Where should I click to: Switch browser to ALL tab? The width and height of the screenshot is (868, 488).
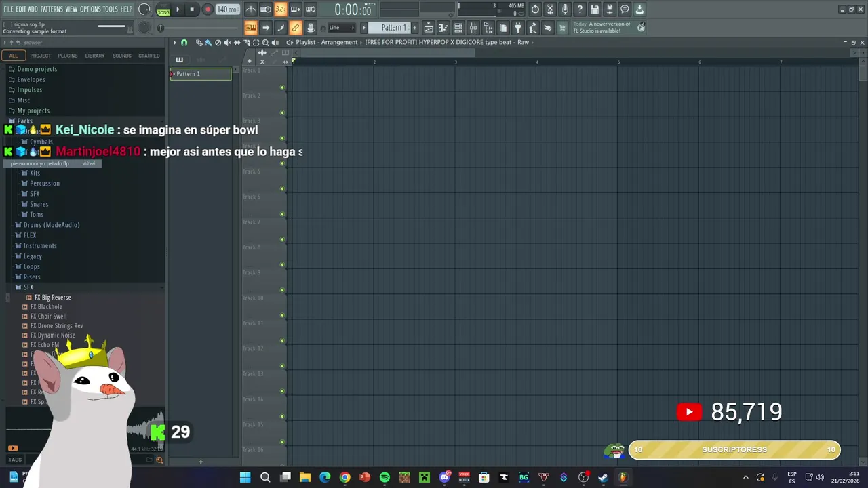(x=13, y=56)
